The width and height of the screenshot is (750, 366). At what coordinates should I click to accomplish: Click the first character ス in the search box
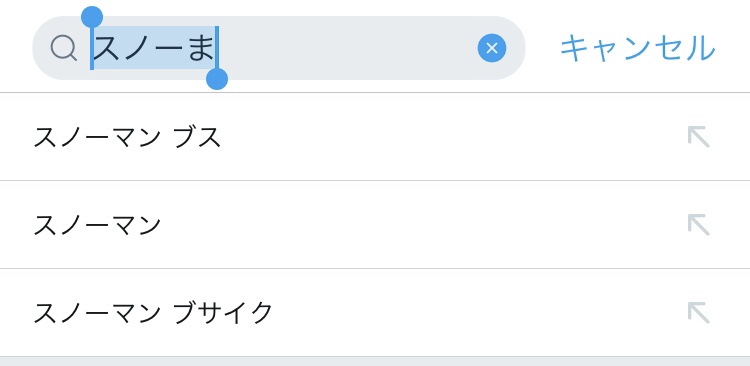(107, 49)
